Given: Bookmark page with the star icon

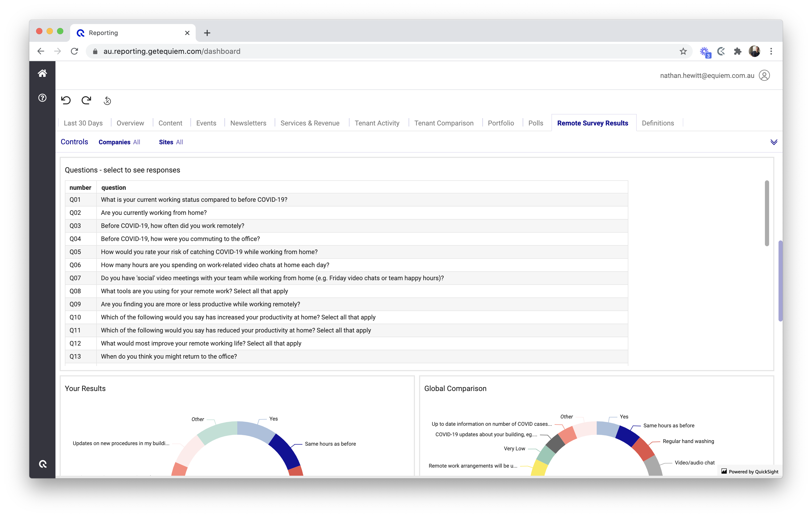Looking at the screenshot, I should coord(683,51).
